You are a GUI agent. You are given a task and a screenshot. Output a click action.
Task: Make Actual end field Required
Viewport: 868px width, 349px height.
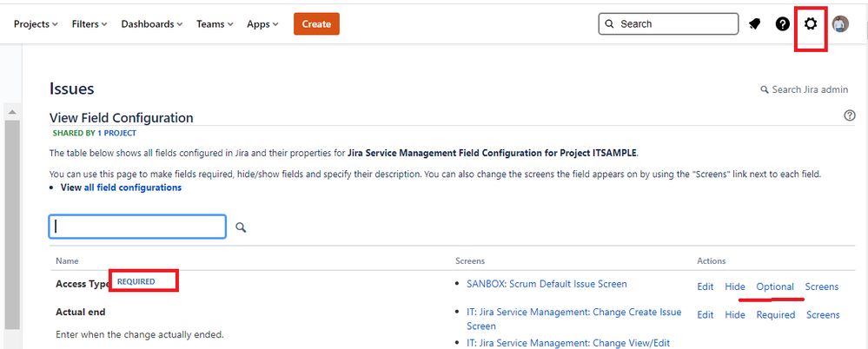click(x=775, y=314)
